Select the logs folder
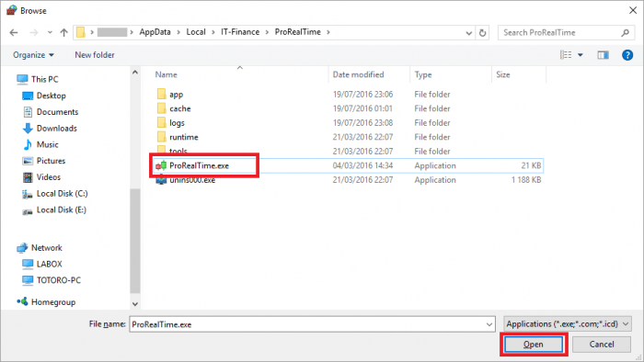Viewport: 644px width, 362px height. click(x=177, y=123)
